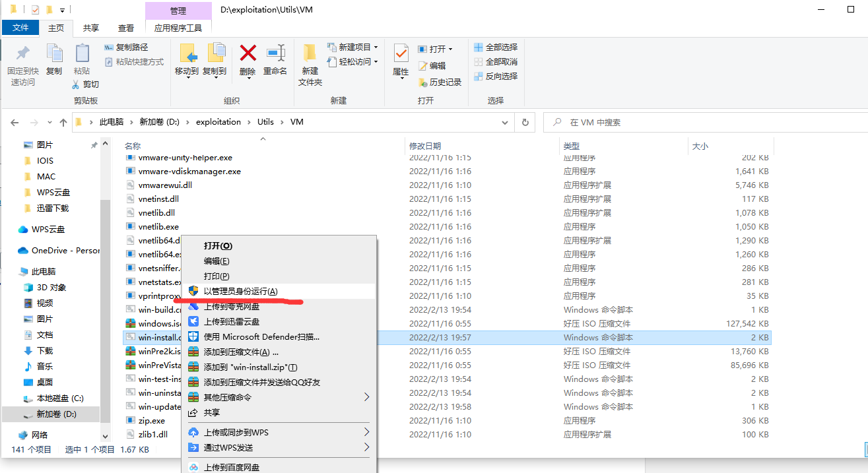Image resolution: width=868 pixels, height=473 pixels.
Task: Switch to the 共享 ribbon tab
Action: point(91,28)
